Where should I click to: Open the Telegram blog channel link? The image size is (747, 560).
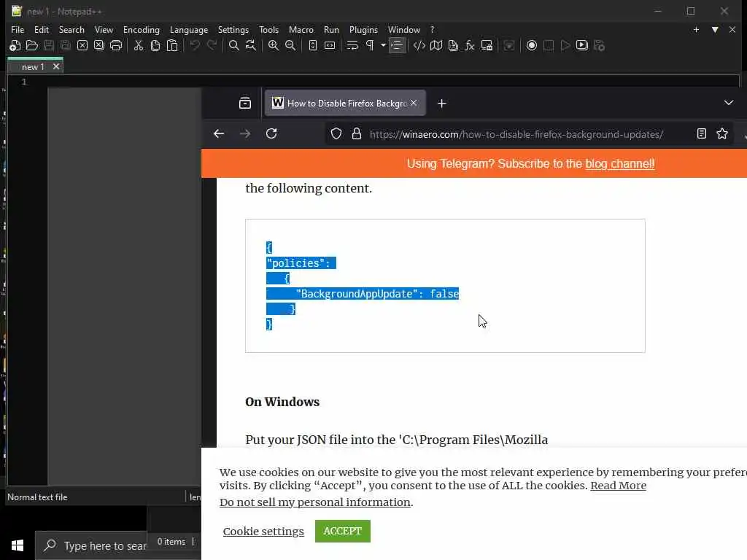click(x=620, y=164)
